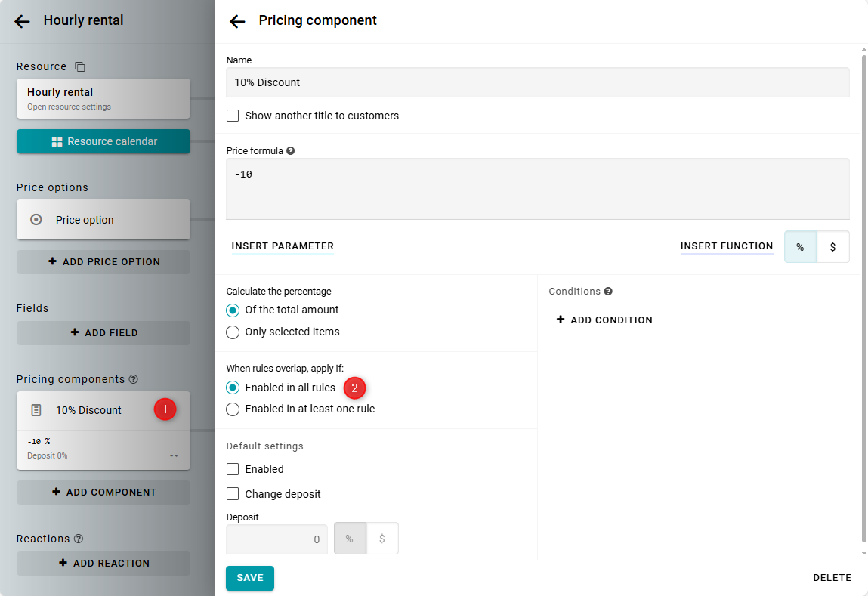
Task: Go back from Hourly rental sidebar
Action: pyautogui.click(x=23, y=21)
